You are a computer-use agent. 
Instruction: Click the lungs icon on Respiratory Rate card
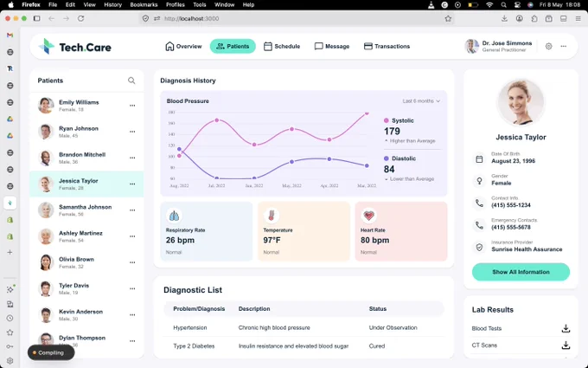tap(174, 216)
